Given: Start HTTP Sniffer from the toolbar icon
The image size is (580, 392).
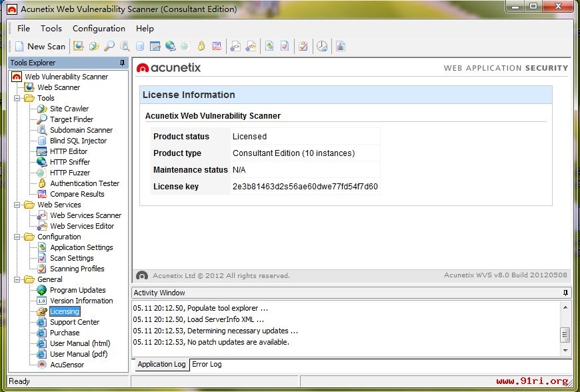Looking at the screenshot, I should 170,46.
